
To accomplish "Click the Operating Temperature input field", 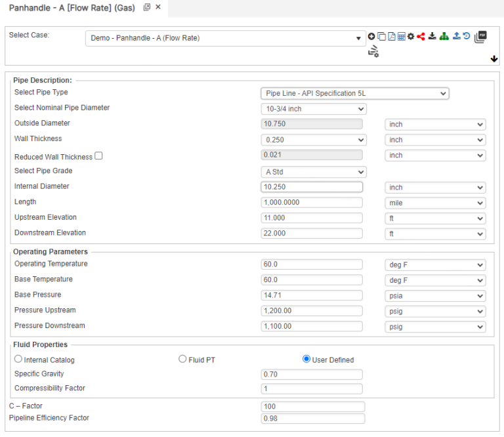I will (x=312, y=264).
